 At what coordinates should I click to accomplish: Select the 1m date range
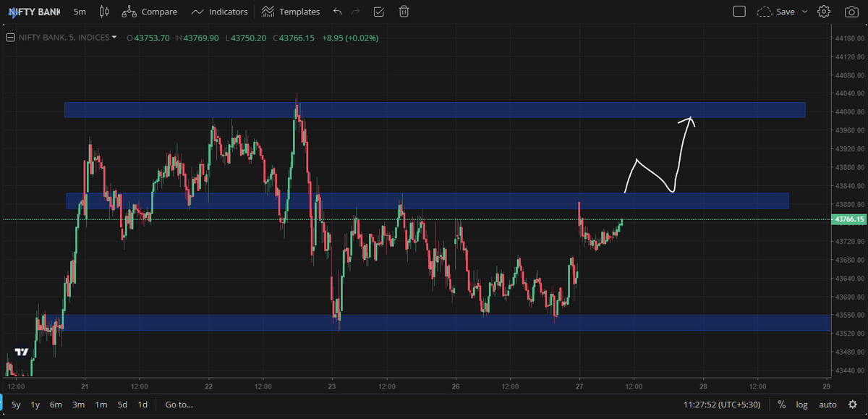(x=101, y=405)
